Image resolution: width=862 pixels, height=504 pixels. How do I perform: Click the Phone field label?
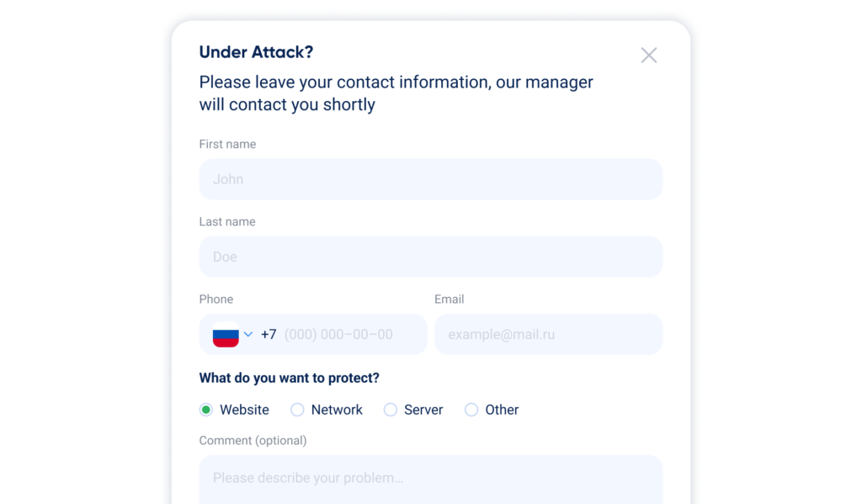click(215, 299)
